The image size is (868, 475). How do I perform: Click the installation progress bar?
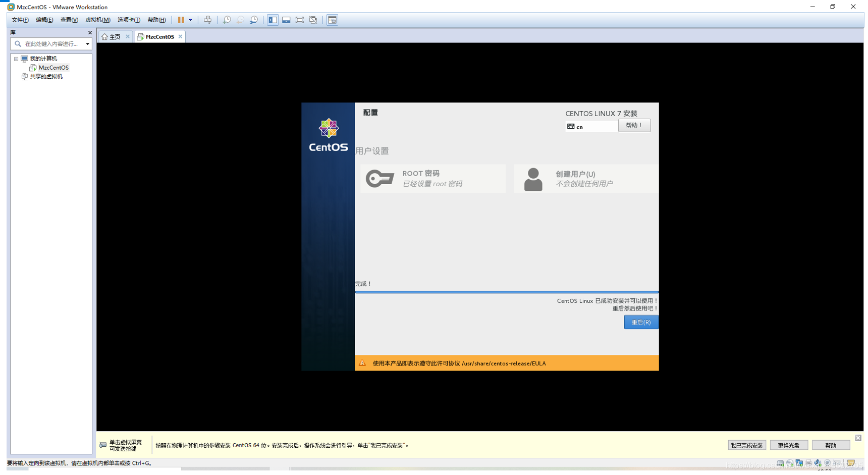pyautogui.click(x=507, y=292)
